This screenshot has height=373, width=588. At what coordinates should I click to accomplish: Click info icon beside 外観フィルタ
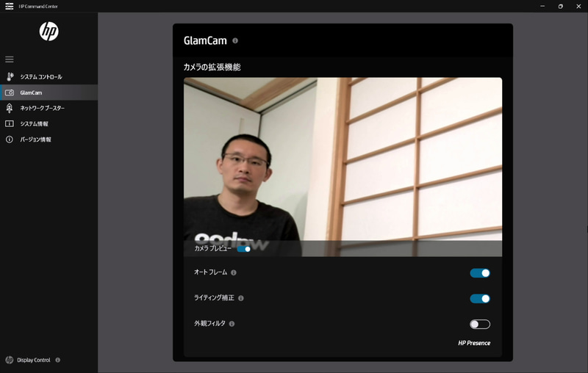click(x=232, y=324)
